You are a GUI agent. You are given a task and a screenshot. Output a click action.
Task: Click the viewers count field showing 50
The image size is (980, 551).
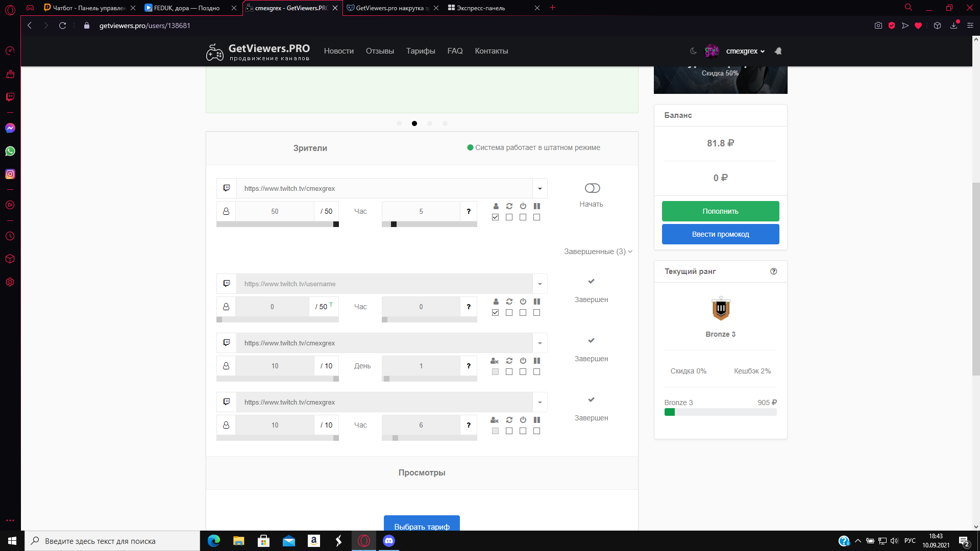[275, 211]
